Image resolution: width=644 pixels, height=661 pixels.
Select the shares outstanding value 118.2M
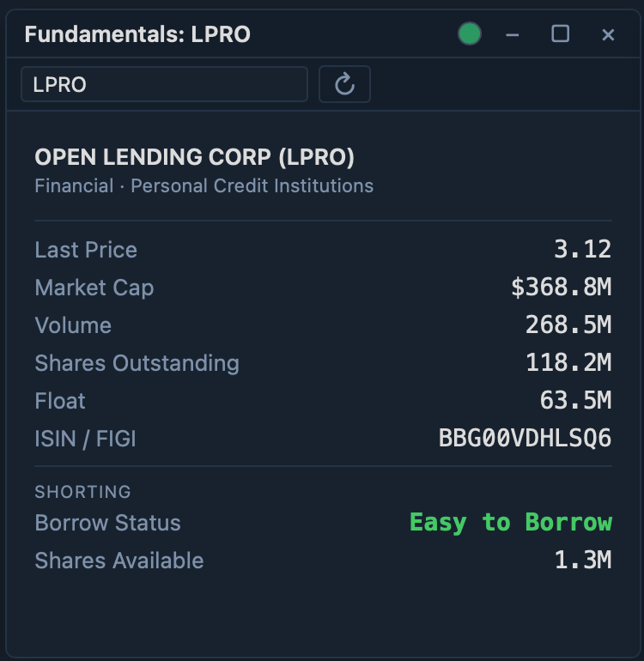pos(568,362)
